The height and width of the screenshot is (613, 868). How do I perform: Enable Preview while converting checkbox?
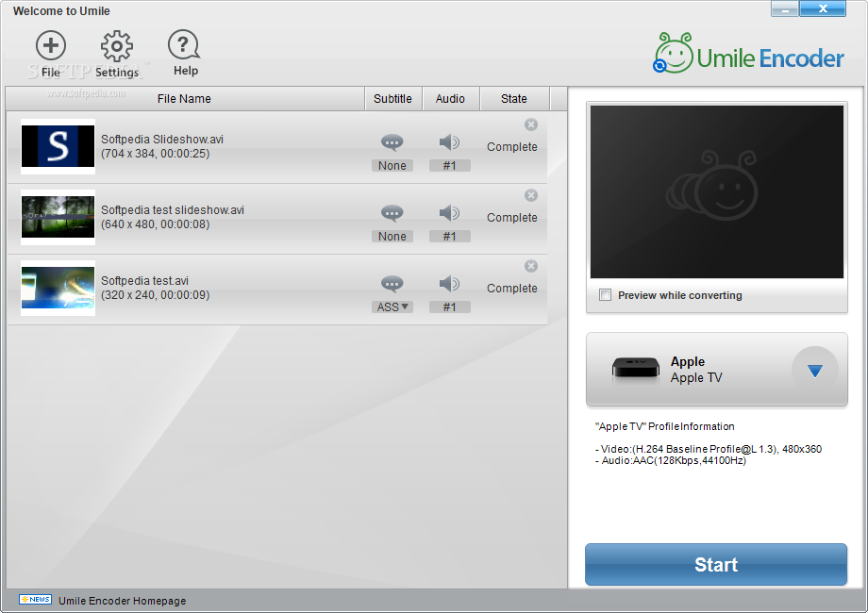click(x=606, y=295)
